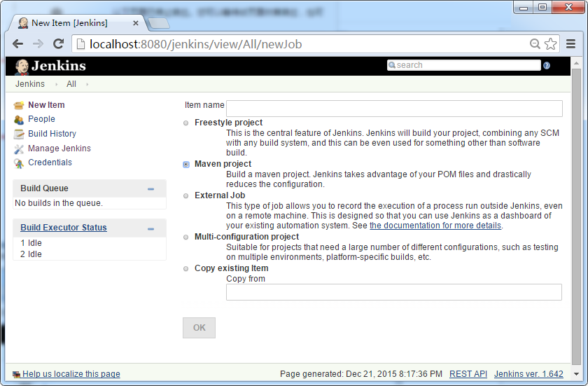
Task: Click the OK button
Action: [199, 328]
